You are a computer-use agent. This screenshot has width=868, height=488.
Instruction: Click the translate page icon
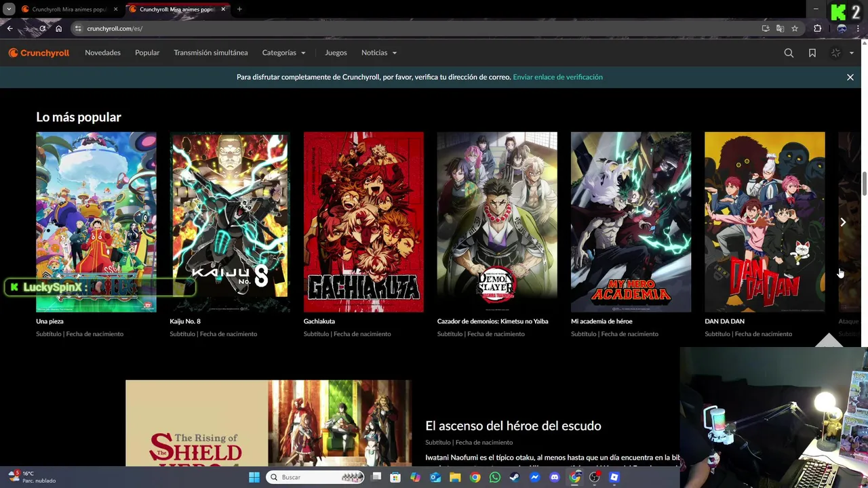point(780,28)
